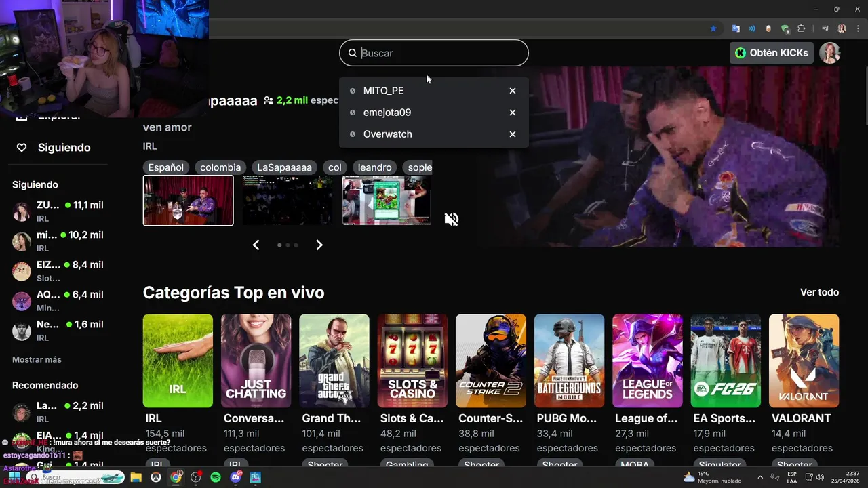Select MITO_PE recent search suggestion
This screenshot has height=488, width=868.
click(x=383, y=91)
